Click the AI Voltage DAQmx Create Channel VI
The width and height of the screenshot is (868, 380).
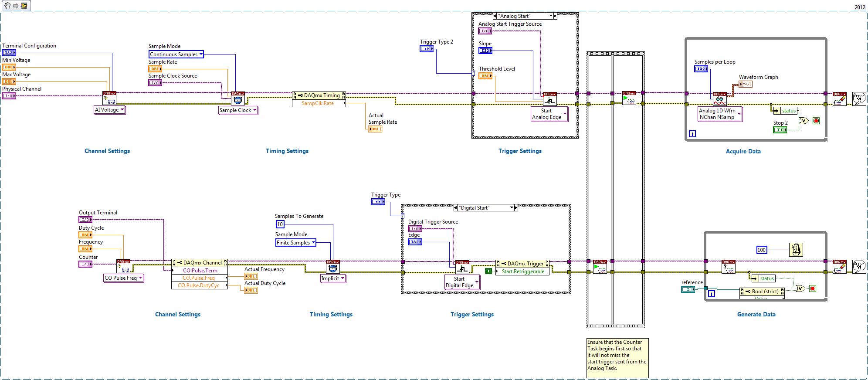pyautogui.click(x=109, y=98)
